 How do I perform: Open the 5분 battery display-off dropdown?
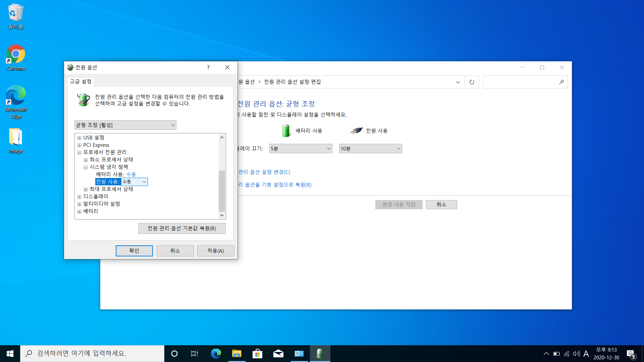301,148
